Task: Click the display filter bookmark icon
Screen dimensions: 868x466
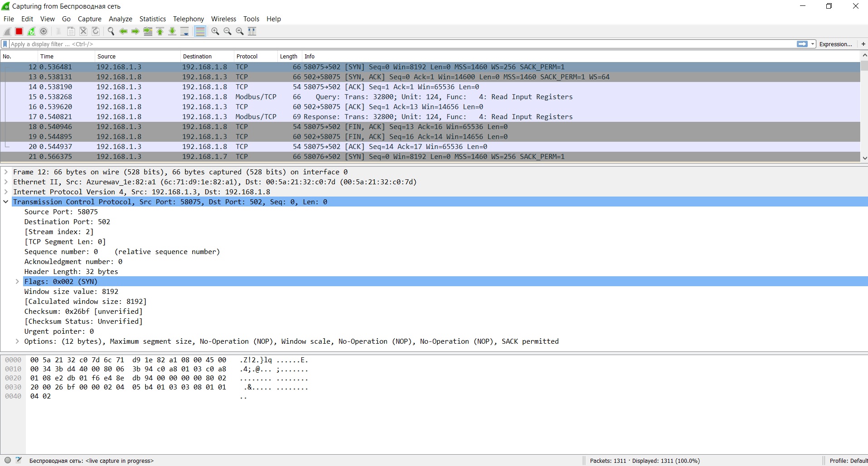Action: (x=5, y=44)
